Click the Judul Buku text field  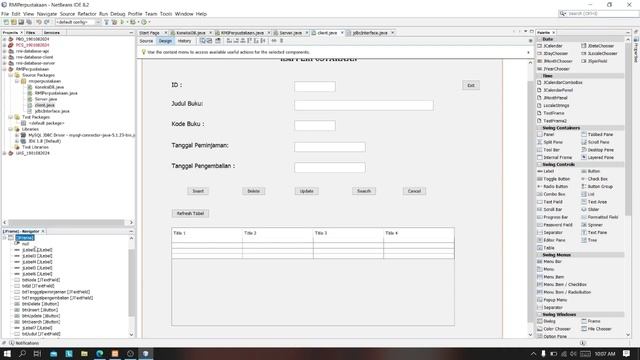[x=364, y=105]
